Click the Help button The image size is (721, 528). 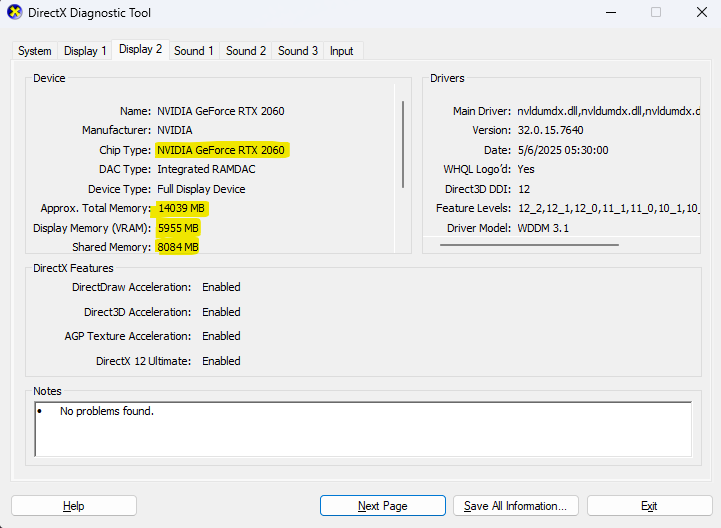click(74, 506)
